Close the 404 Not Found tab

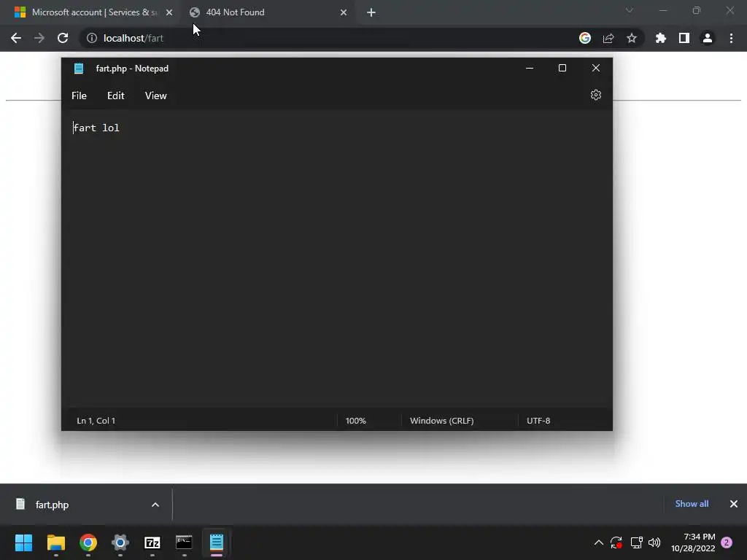(x=344, y=12)
